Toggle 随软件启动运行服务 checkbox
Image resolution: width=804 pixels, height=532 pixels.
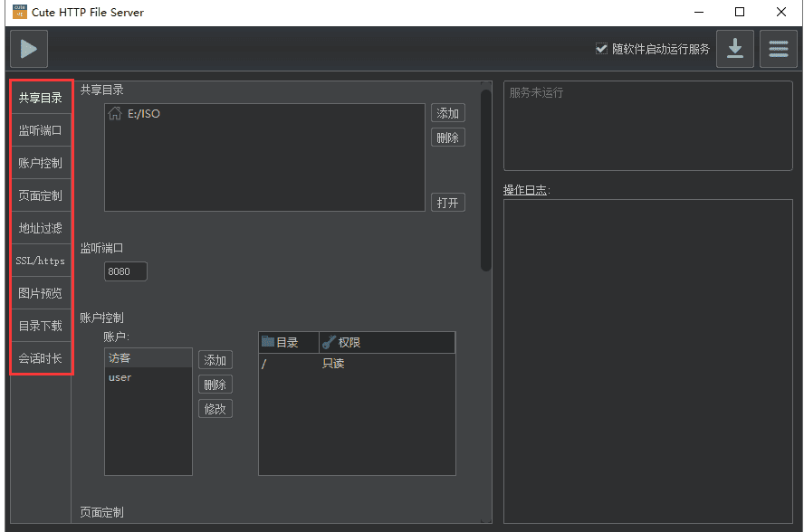pos(602,49)
